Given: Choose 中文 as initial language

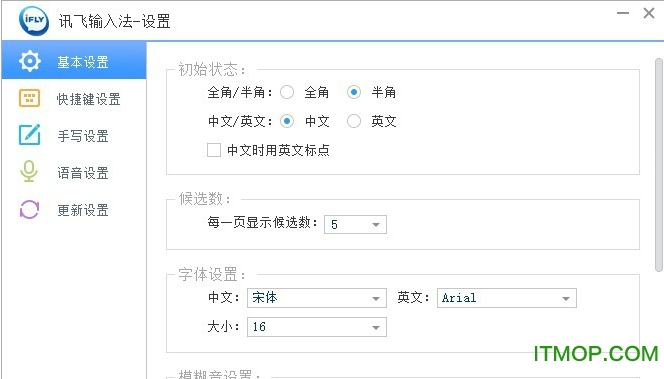Looking at the screenshot, I should [287, 122].
